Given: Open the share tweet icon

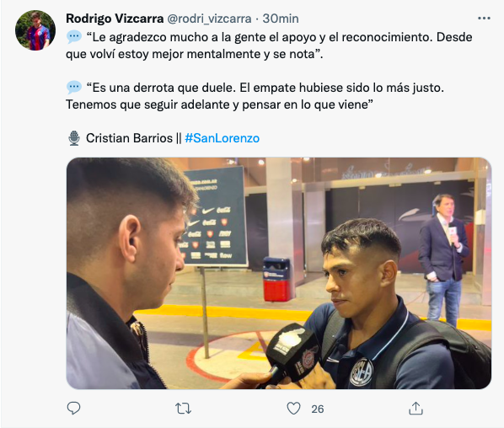Looking at the screenshot, I should point(416,408).
